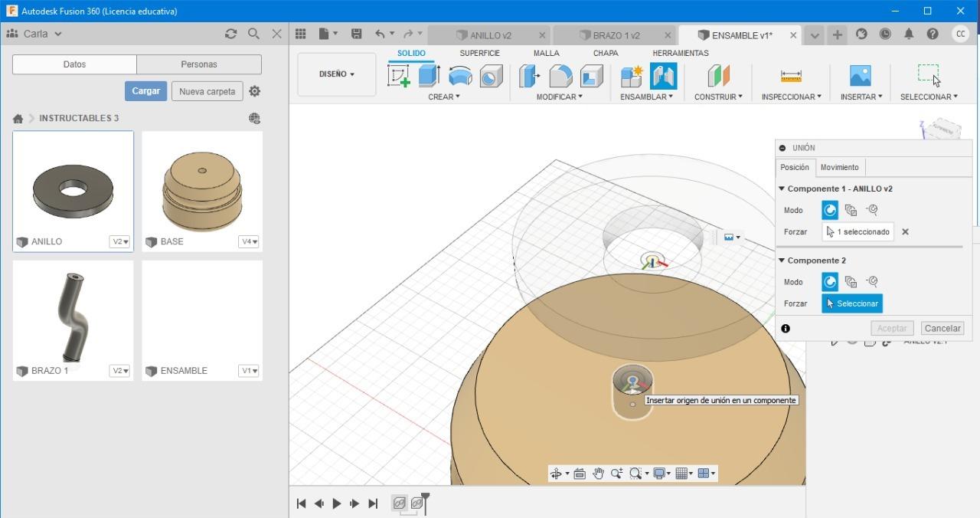
Task: Click the Offset Plane construct icon
Action: [x=718, y=76]
